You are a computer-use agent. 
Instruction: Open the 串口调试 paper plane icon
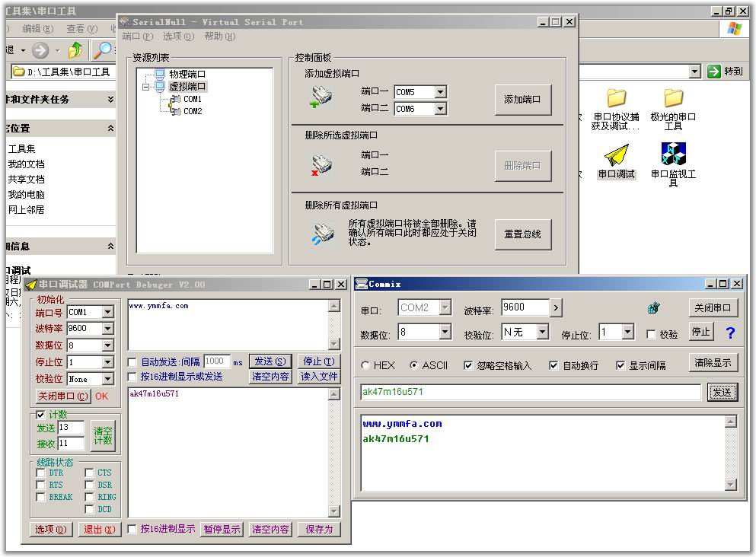[616, 155]
